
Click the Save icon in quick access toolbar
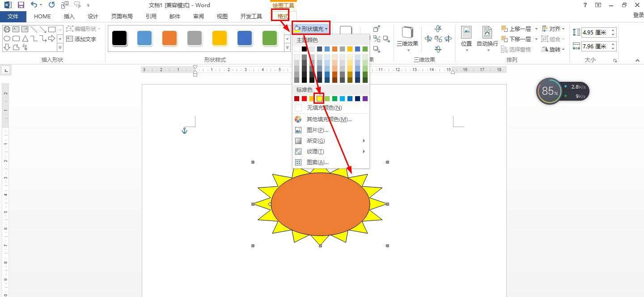(x=21, y=5)
